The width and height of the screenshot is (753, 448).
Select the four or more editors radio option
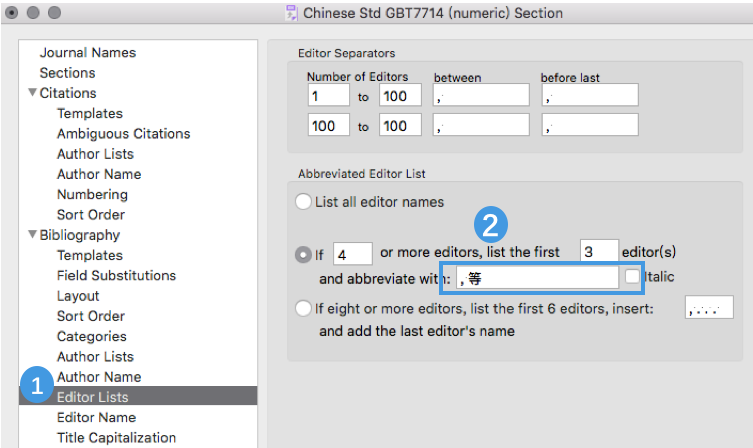[303, 254]
